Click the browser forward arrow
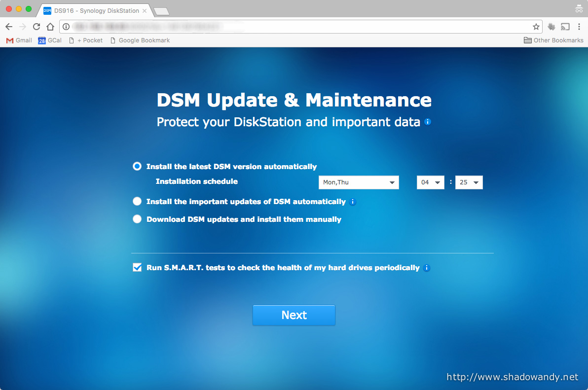Image resolution: width=588 pixels, height=390 pixels. (23, 27)
